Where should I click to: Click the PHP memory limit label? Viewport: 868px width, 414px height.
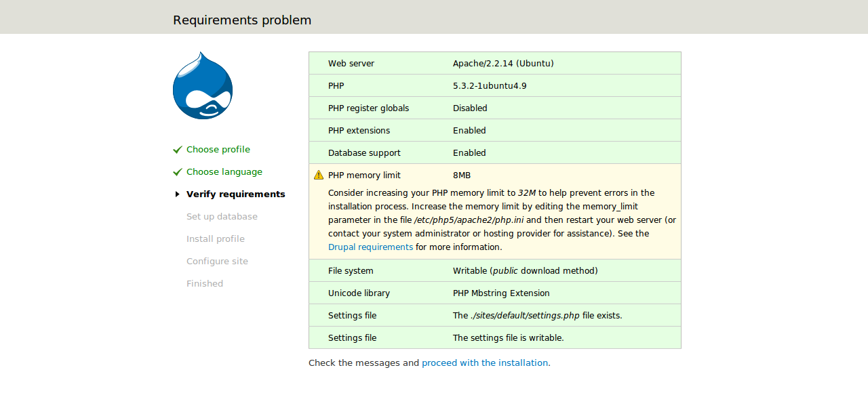[364, 175]
